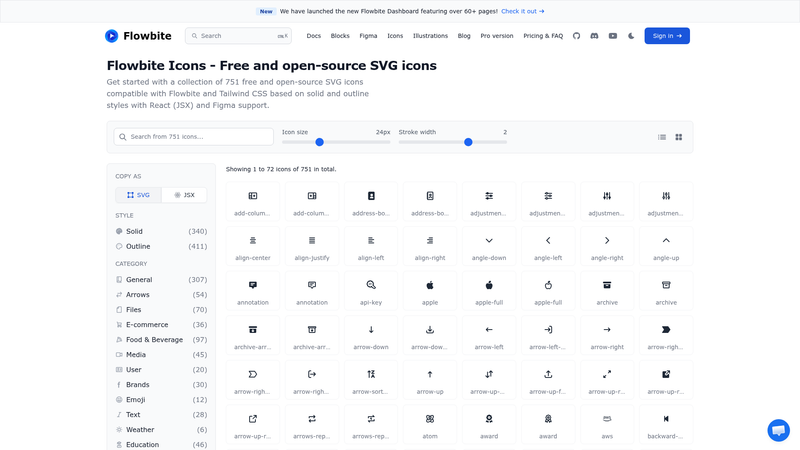The image size is (800, 450).
Task: Copy the aws icon
Action: coord(607,424)
